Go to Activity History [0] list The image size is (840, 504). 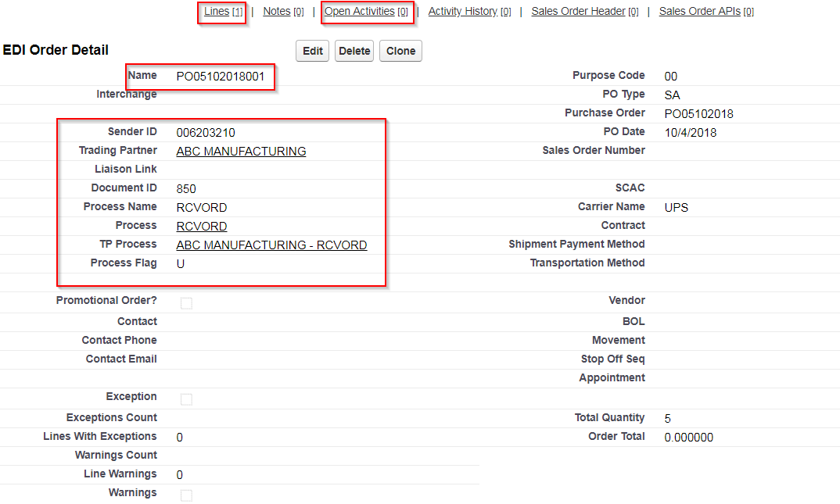469,11
